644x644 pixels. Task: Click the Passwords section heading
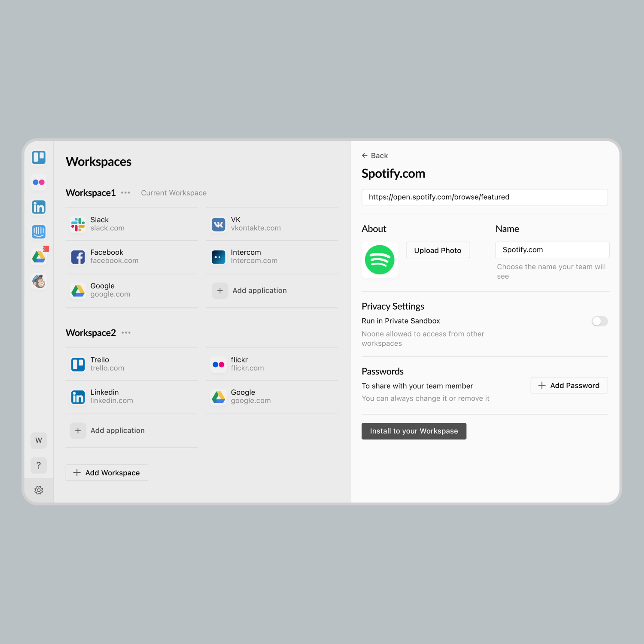pos(382,371)
